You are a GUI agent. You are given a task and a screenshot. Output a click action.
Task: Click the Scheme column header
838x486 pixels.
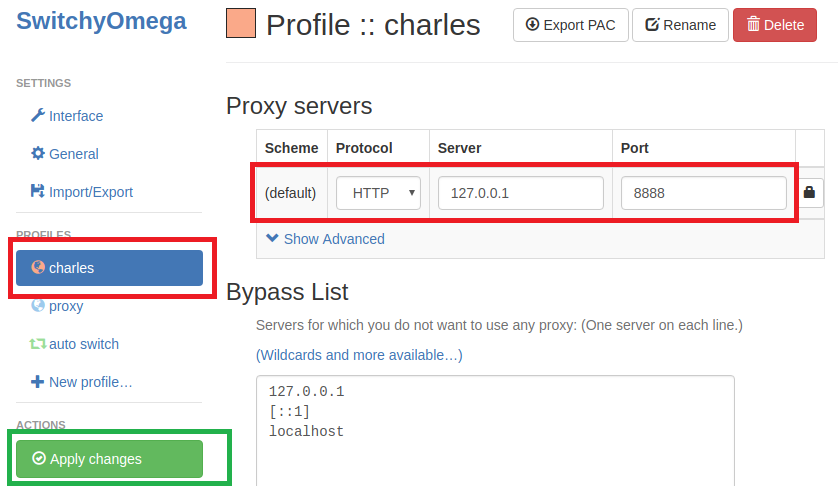pos(291,148)
